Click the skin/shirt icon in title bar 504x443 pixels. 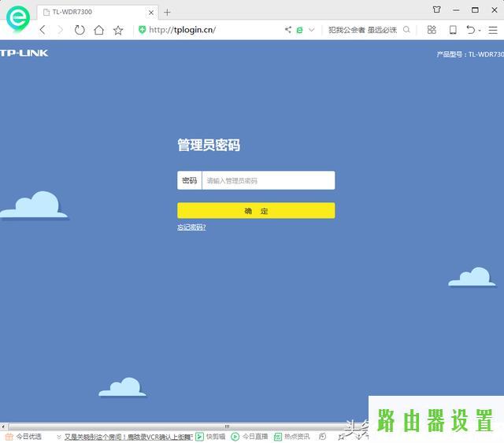(437, 10)
